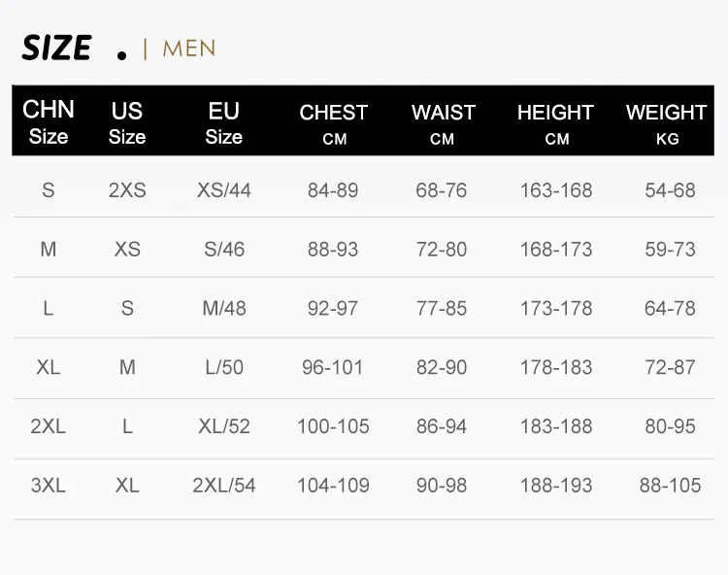Viewport: 728px width, 575px height.
Task: Select the US Size column header
Action: (x=127, y=122)
